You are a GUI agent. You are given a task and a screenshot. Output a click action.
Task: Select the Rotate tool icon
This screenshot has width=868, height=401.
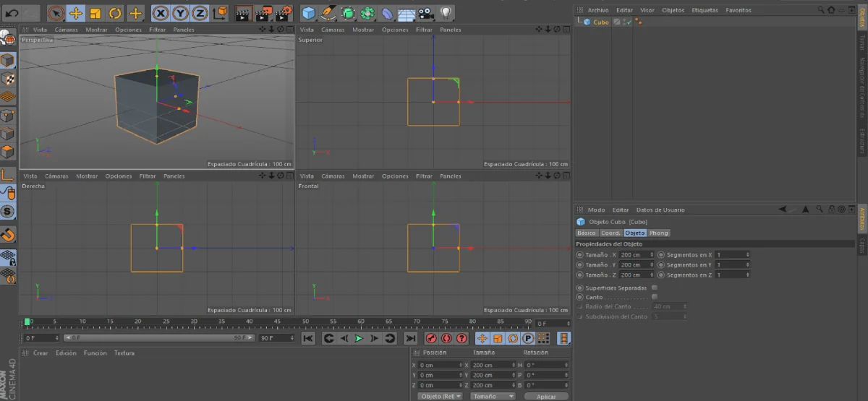(x=115, y=13)
